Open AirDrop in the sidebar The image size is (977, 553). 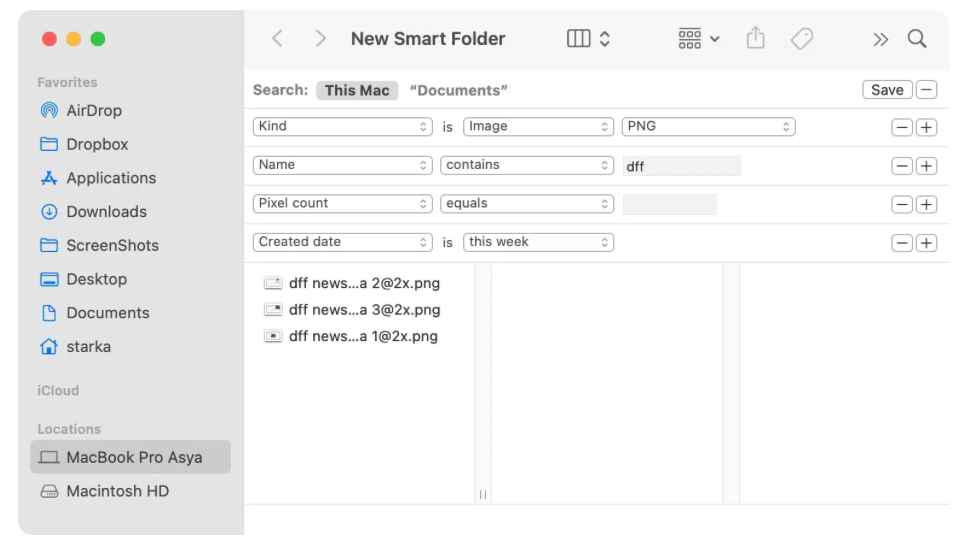pyautogui.click(x=93, y=111)
